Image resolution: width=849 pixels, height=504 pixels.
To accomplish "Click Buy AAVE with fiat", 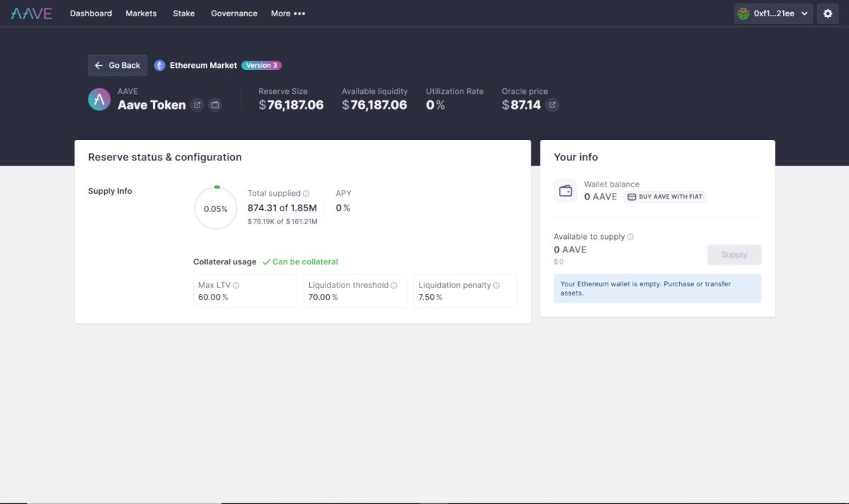I will (x=665, y=197).
